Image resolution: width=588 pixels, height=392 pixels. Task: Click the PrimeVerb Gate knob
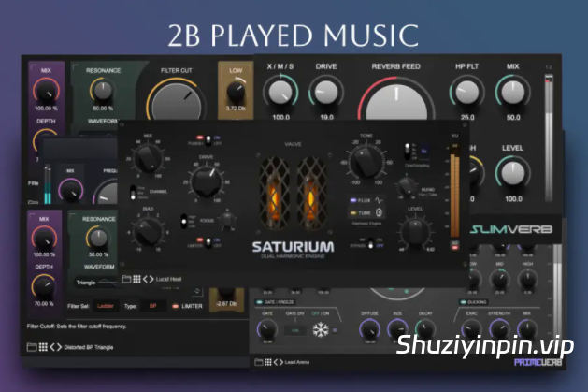click(267, 329)
